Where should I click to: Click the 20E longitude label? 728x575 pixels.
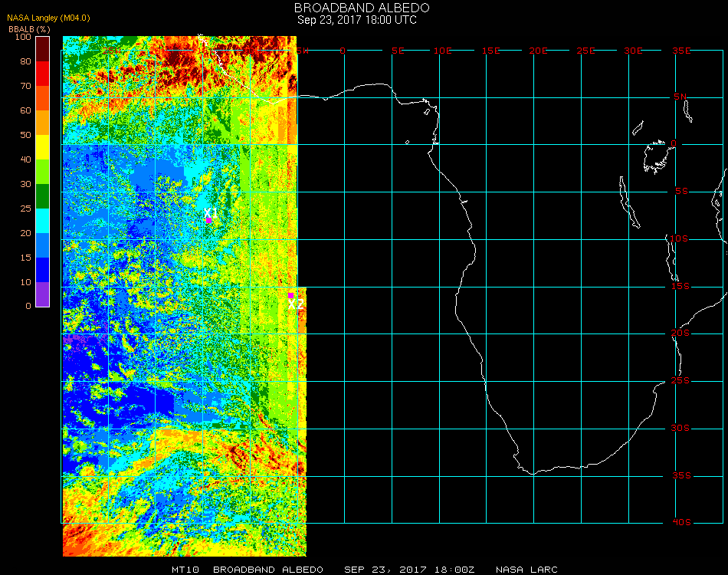[x=538, y=51]
